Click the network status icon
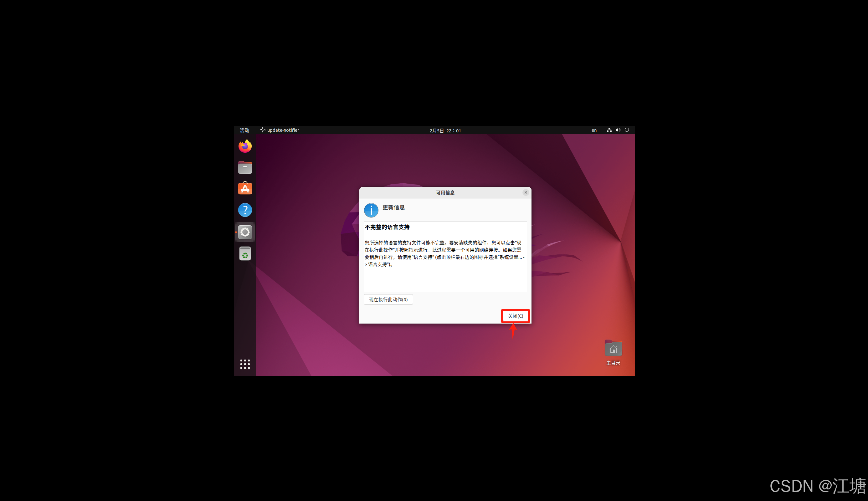This screenshot has width=868, height=501. [x=609, y=130]
